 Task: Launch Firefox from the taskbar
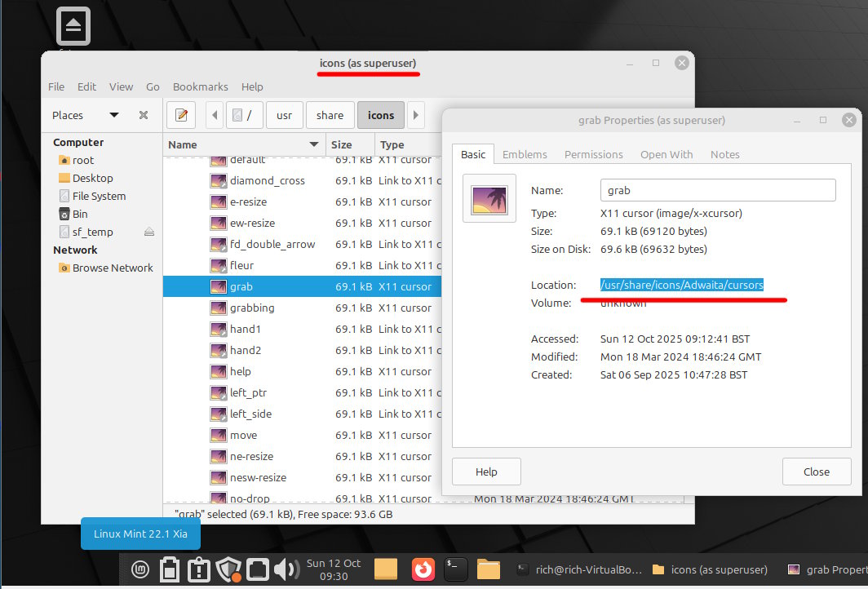pos(423,569)
